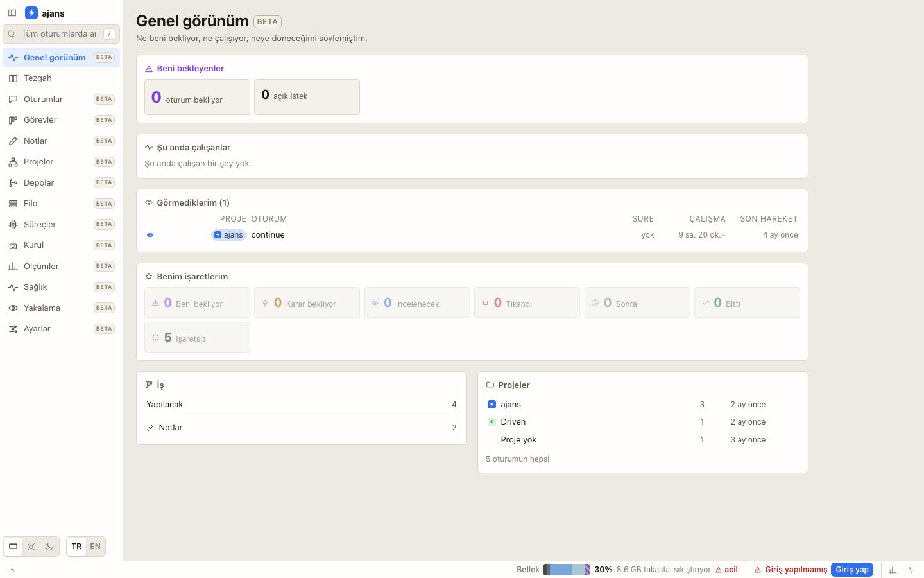Click the Giriş yap button

click(852, 570)
